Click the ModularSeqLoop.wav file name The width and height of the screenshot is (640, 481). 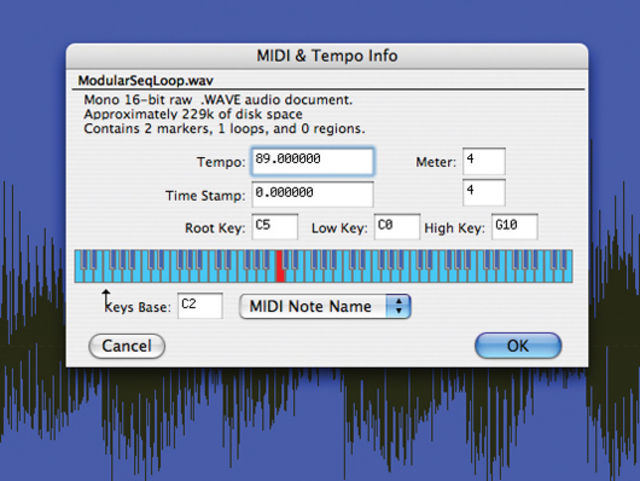point(146,80)
